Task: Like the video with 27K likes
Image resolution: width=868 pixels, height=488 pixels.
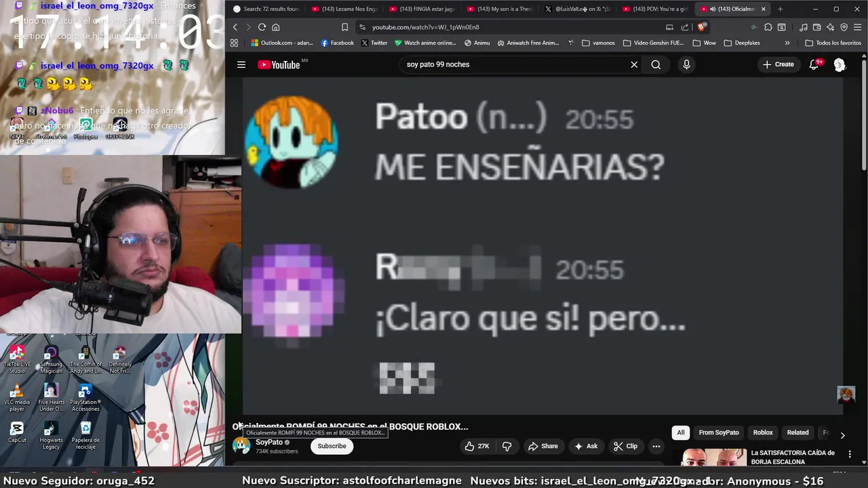Action: pos(477,446)
